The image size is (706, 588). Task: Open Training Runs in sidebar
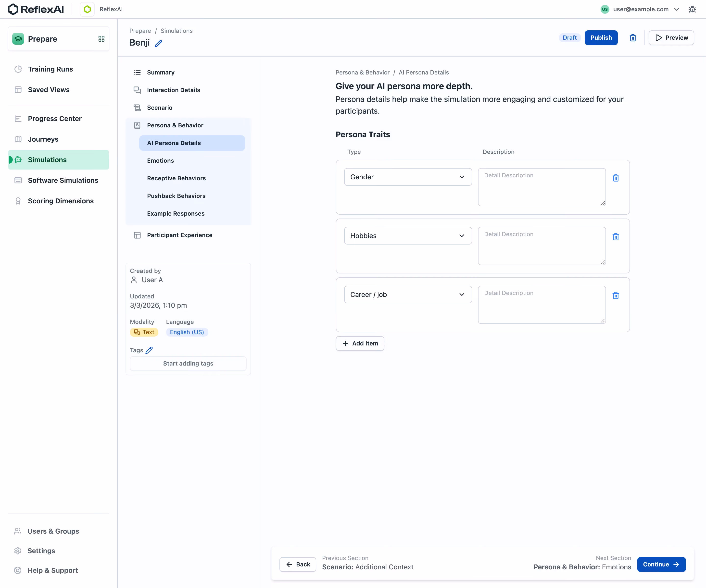coord(59,69)
